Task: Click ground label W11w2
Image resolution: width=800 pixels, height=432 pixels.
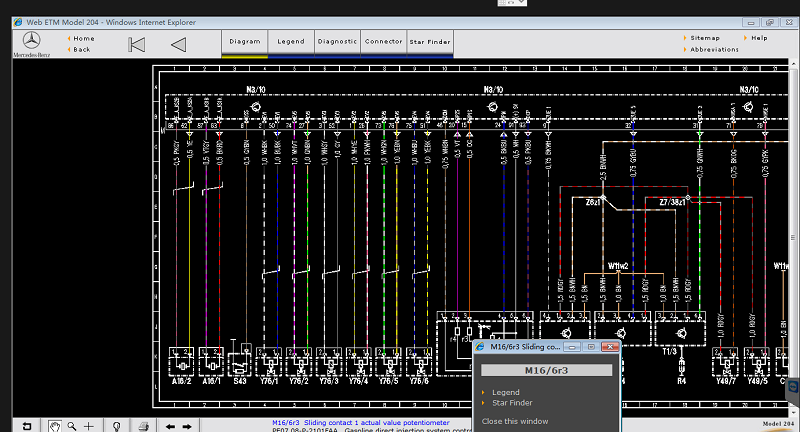Action: point(618,266)
